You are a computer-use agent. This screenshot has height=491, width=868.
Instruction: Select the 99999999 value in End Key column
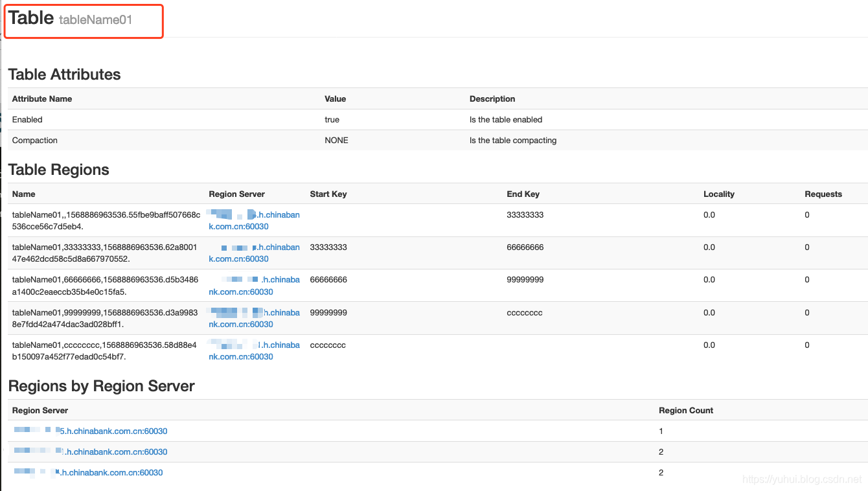(525, 280)
